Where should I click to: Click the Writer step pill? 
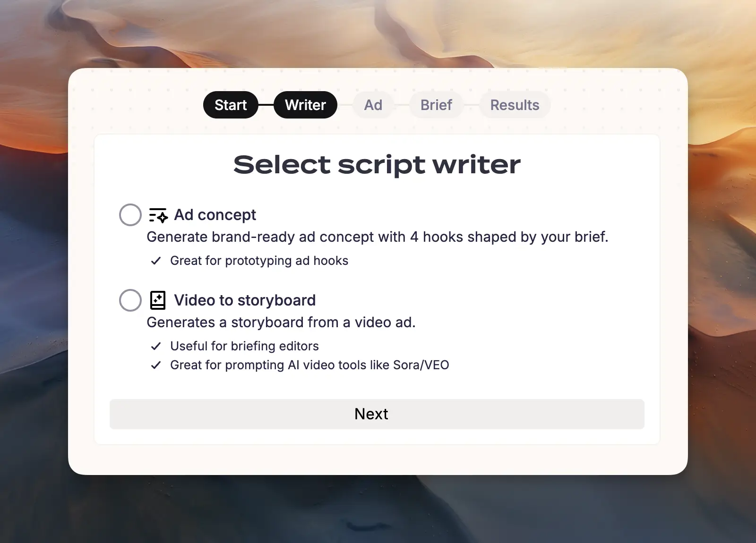click(x=305, y=105)
